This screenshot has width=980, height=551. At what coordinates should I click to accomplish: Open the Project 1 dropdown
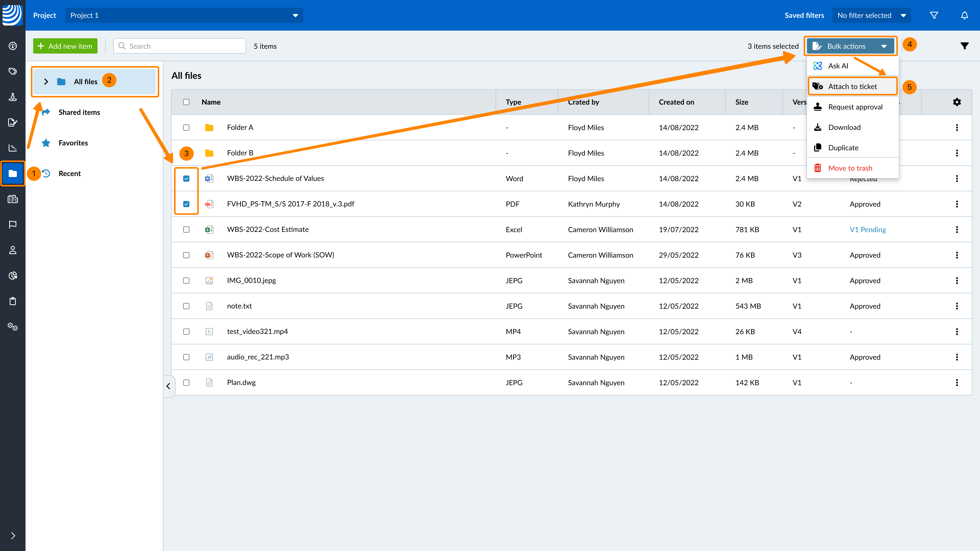(x=184, y=15)
